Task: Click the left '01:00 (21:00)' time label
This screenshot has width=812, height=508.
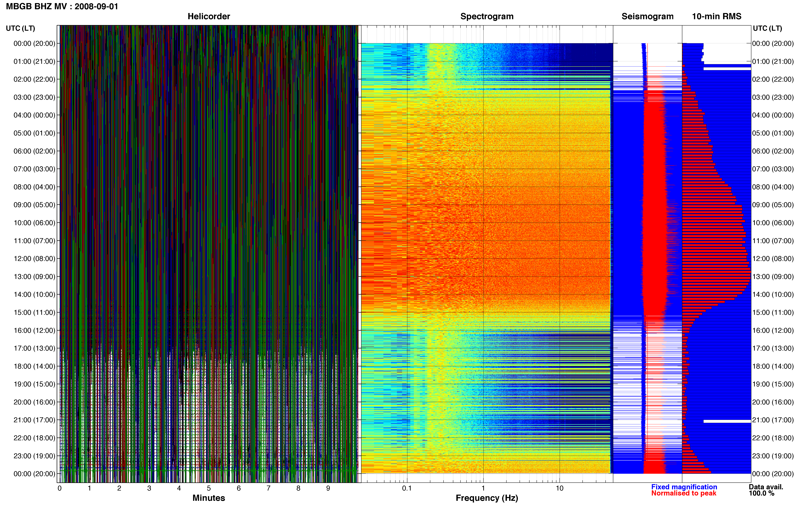Action: click(x=34, y=62)
